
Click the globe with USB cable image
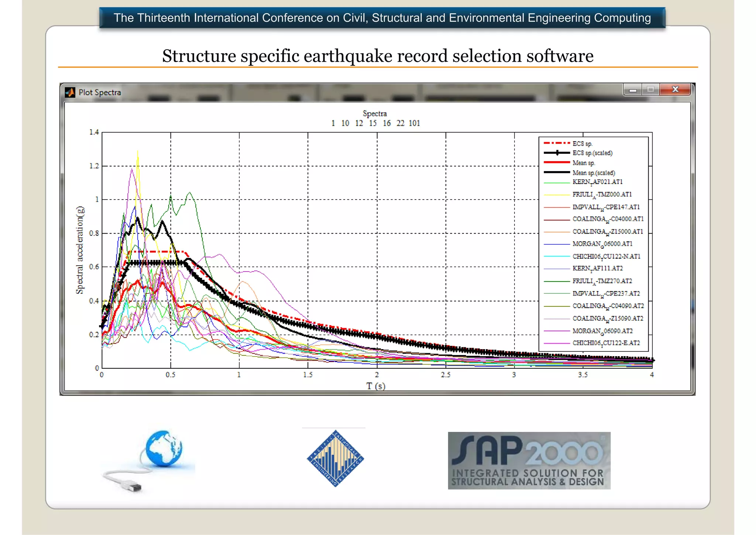[x=149, y=461]
